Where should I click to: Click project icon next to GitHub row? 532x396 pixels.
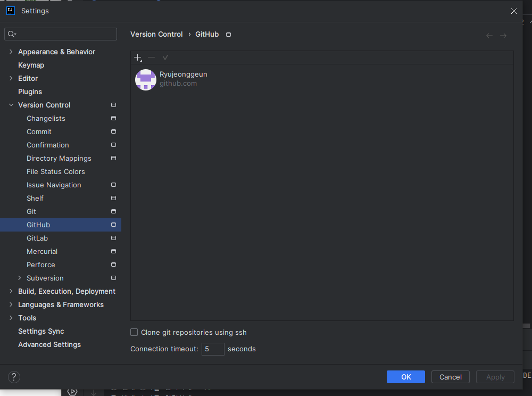tap(114, 225)
